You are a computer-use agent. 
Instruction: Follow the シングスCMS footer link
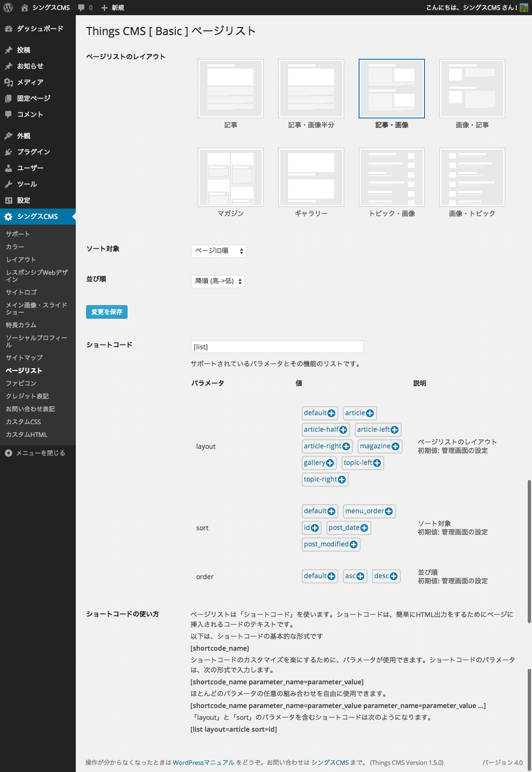(330, 763)
